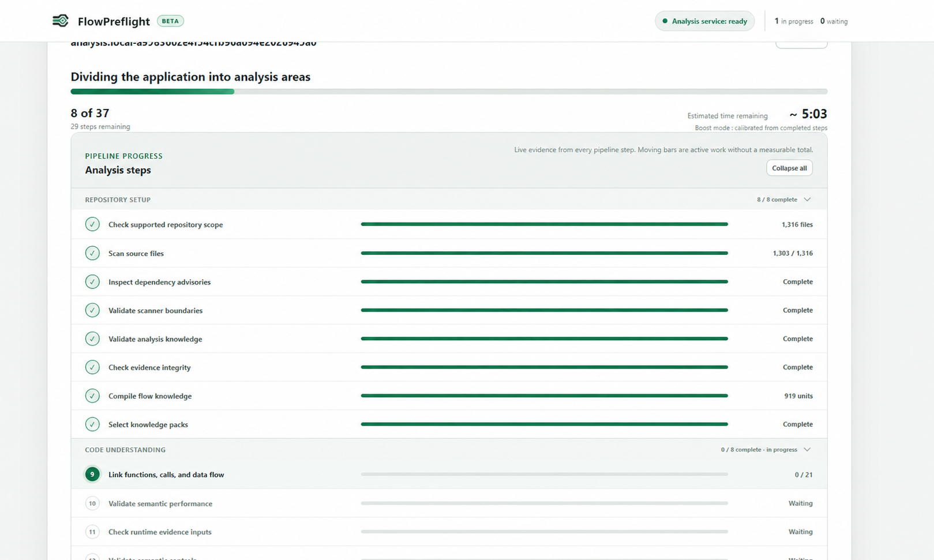Click the Analysis service: ready status pill

(704, 21)
